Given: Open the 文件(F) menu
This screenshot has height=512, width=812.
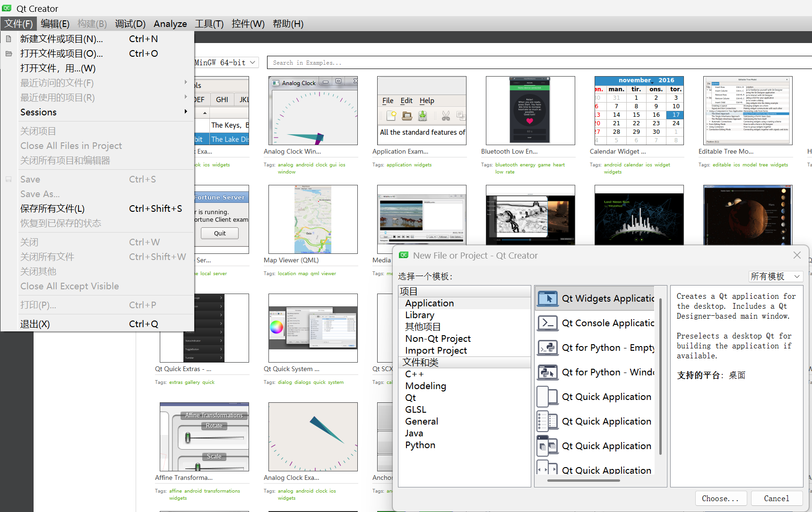Looking at the screenshot, I should (x=18, y=24).
